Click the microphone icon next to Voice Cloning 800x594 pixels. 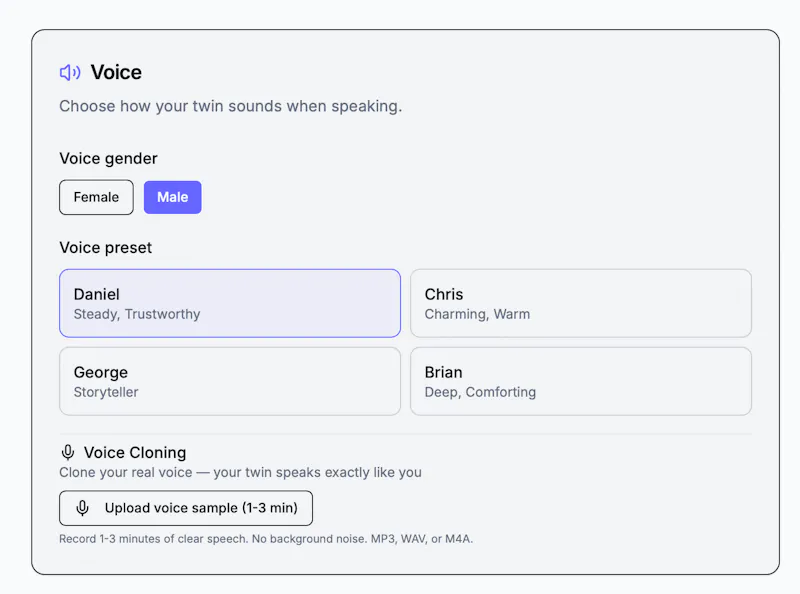(68, 452)
